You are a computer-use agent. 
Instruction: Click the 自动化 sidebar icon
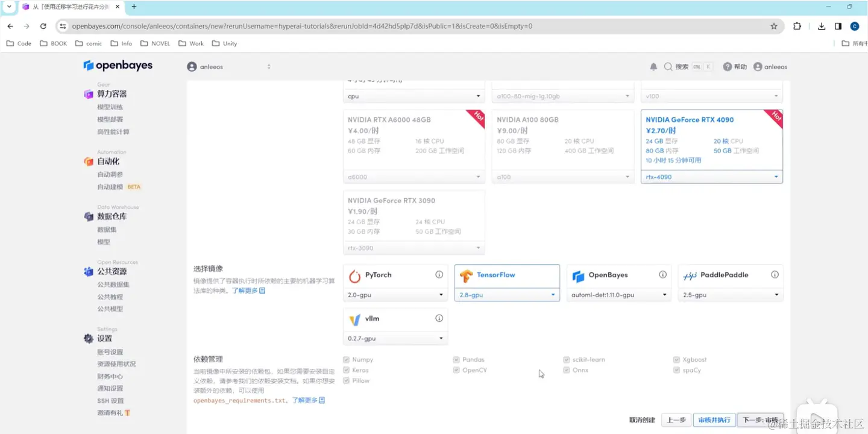coord(89,162)
